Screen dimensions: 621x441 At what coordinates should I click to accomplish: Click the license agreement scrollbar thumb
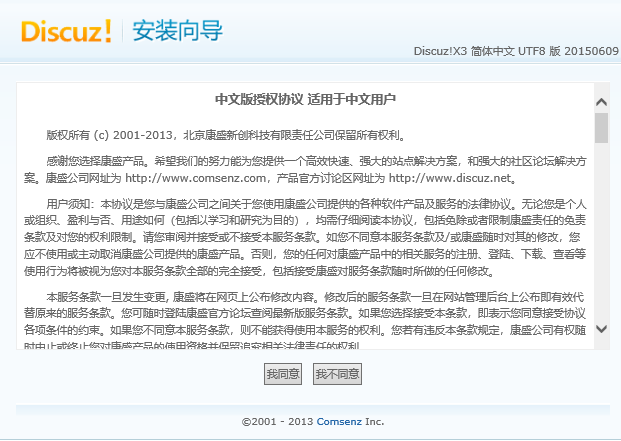tap(602, 128)
